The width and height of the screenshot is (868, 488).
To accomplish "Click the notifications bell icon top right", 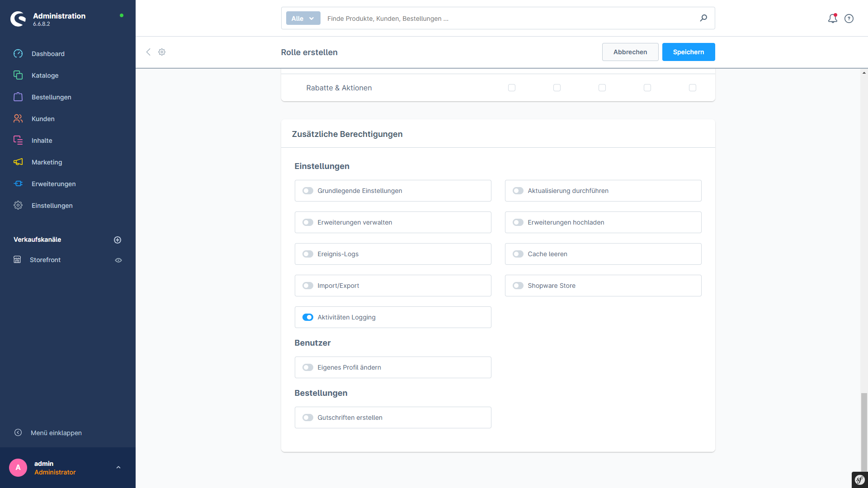I will (x=832, y=18).
